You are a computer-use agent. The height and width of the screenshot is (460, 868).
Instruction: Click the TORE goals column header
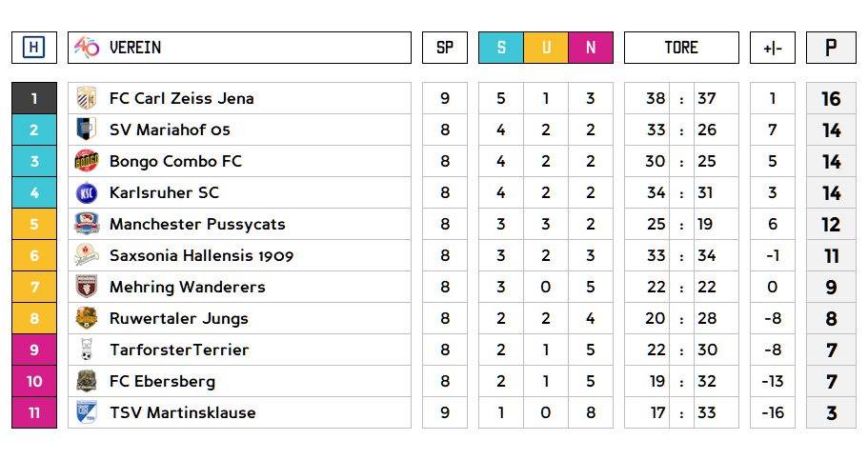[x=681, y=48]
